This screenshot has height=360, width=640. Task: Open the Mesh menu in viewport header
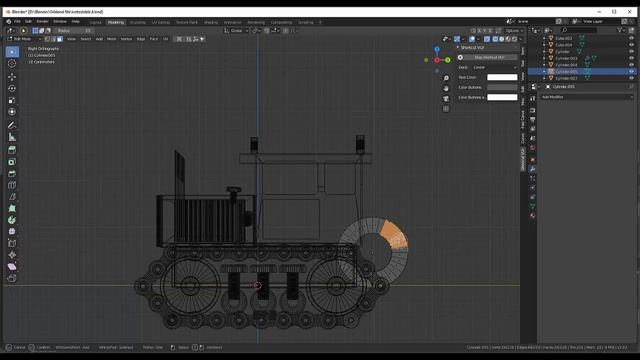(x=111, y=39)
